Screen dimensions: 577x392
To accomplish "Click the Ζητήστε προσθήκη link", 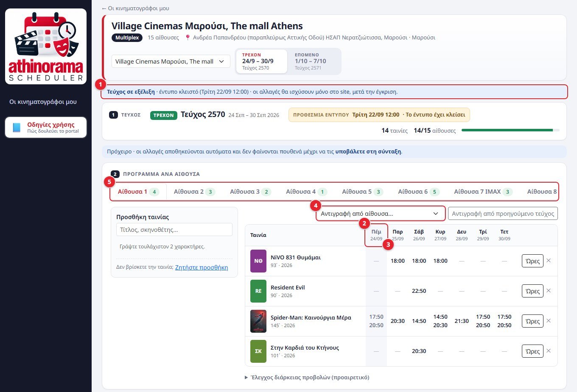I will click(202, 267).
